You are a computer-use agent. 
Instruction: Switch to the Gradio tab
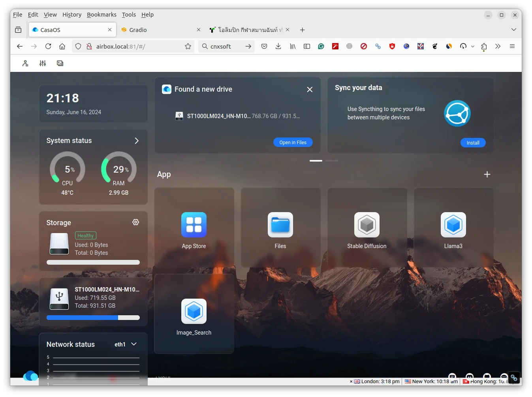click(x=161, y=30)
